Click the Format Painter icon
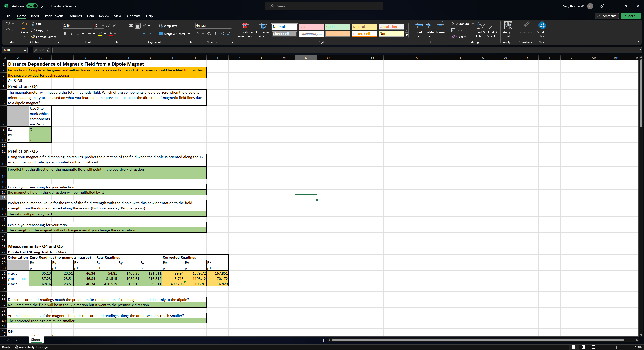 click(33, 37)
